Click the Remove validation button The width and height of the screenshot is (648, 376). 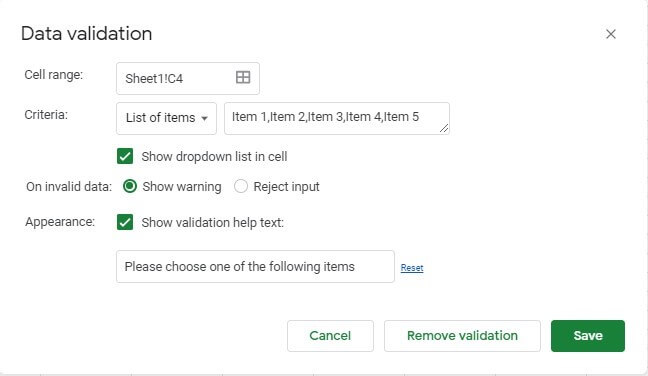pyautogui.click(x=462, y=336)
